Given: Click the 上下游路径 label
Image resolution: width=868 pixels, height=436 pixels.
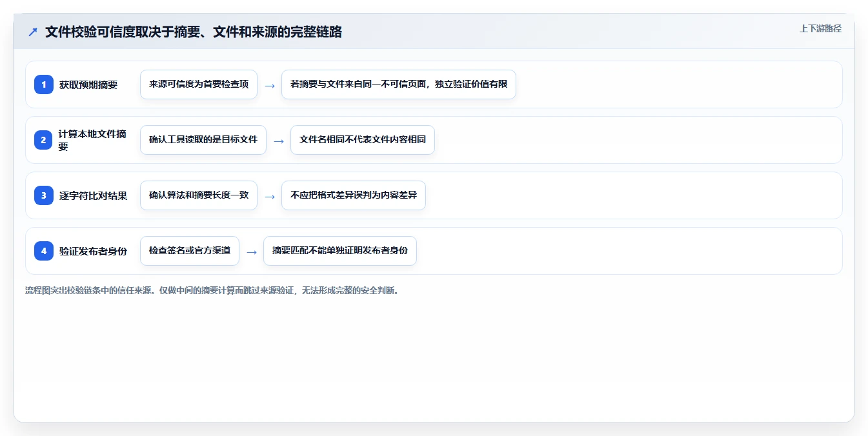Looking at the screenshot, I should [820, 28].
